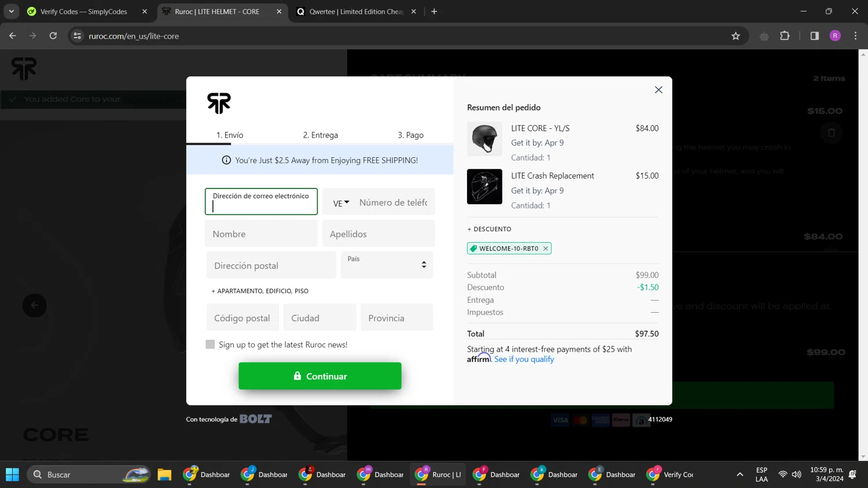Click the delete trash icon in background cart

coord(831,132)
